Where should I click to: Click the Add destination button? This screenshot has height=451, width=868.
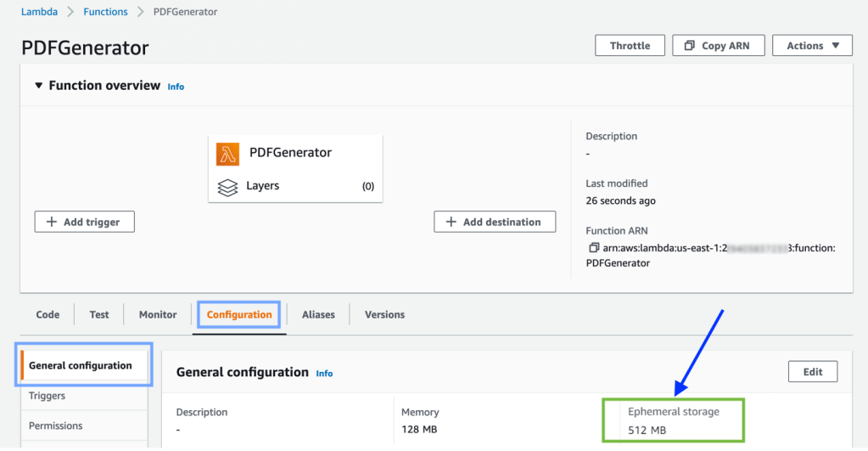click(495, 222)
